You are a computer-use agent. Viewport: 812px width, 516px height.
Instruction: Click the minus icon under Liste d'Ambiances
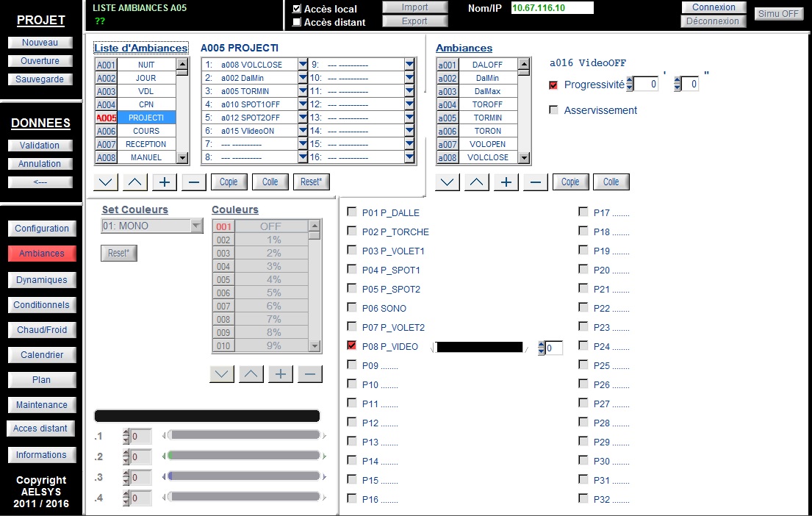pyautogui.click(x=194, y=182)
